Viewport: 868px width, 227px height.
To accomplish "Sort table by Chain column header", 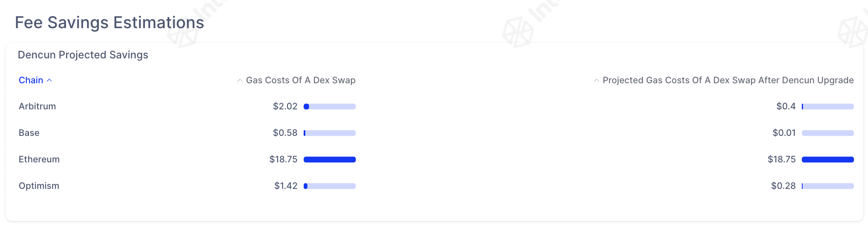I will click(x=31, y=80).
